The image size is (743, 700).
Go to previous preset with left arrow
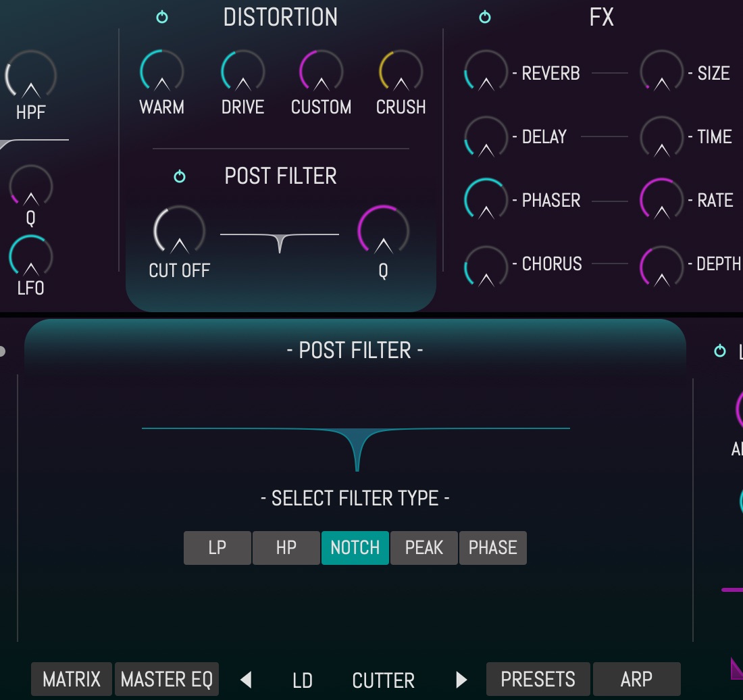tap(247, 680)
